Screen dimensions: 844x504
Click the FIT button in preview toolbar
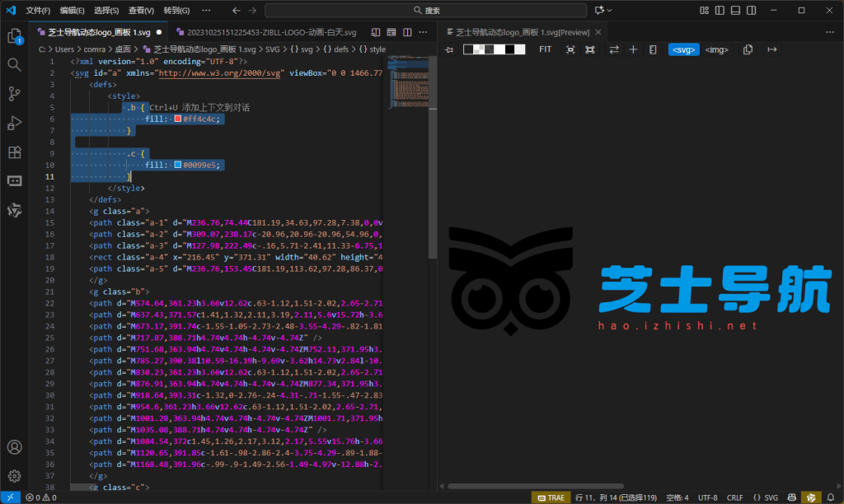pos(544,49)
